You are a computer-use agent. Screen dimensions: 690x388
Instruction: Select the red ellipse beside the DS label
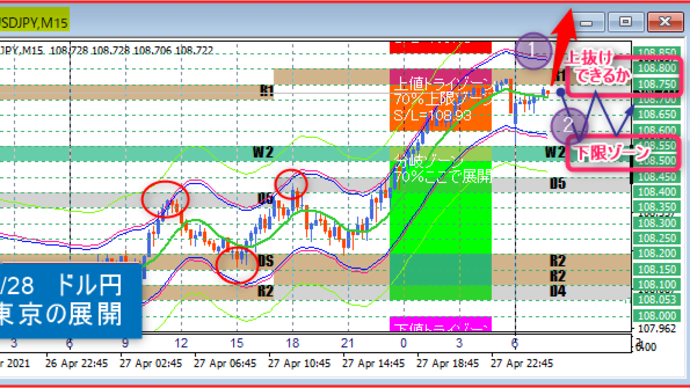(x=237, y=265)
